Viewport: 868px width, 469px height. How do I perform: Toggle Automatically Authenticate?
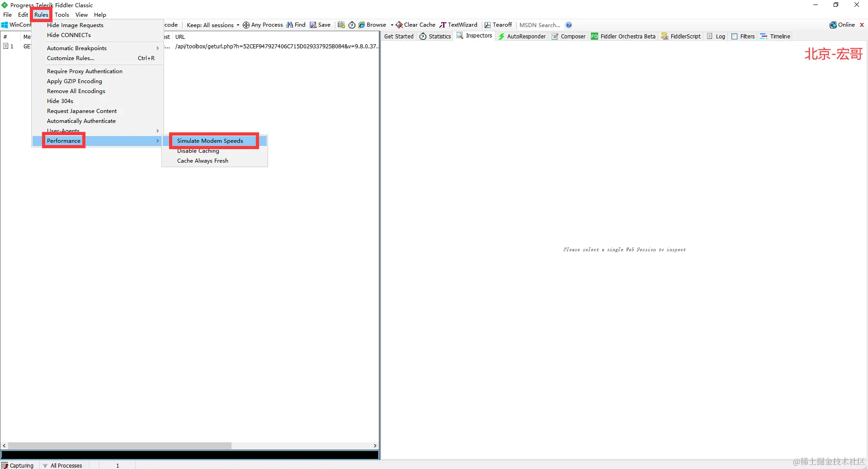(x=98, y=121)
